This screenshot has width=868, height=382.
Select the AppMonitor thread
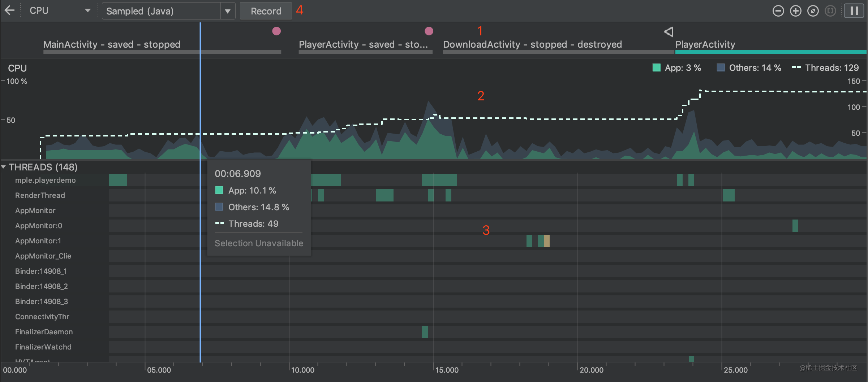coord(434,210)
